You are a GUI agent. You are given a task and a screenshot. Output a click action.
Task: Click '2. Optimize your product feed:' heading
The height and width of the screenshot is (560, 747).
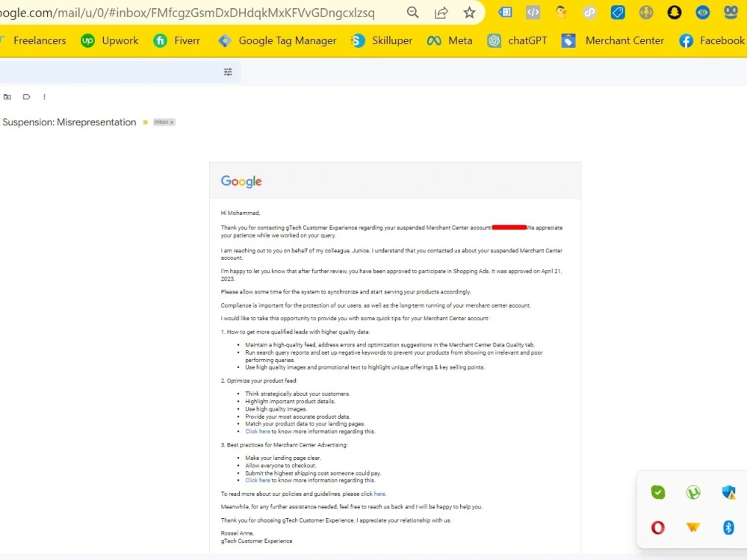(258, 381)
